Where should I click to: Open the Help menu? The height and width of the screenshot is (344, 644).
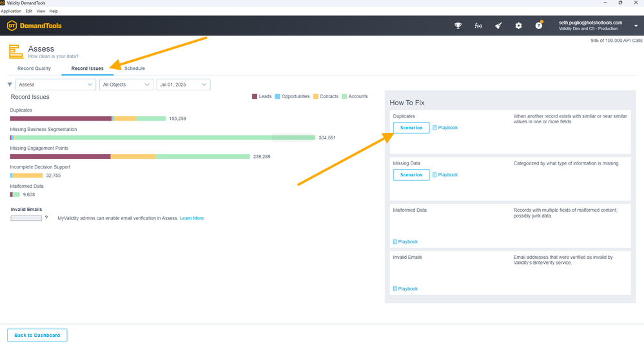pyautogui.click(x=54, y=11)
